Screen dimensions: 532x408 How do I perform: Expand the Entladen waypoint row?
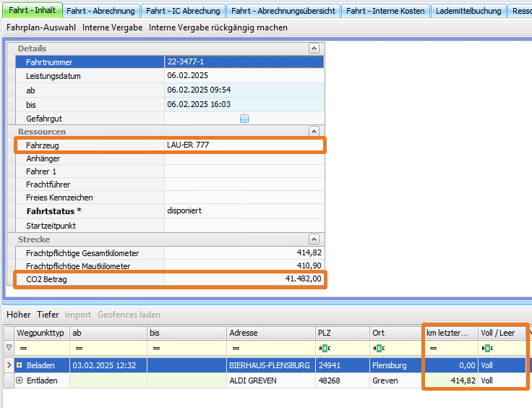tap(20, 381)
